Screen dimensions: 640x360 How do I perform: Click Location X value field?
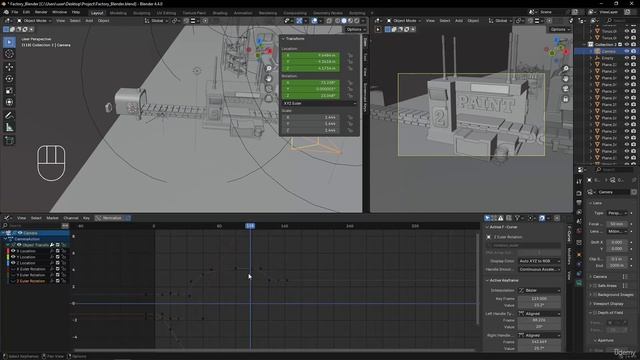click(311, 55)
